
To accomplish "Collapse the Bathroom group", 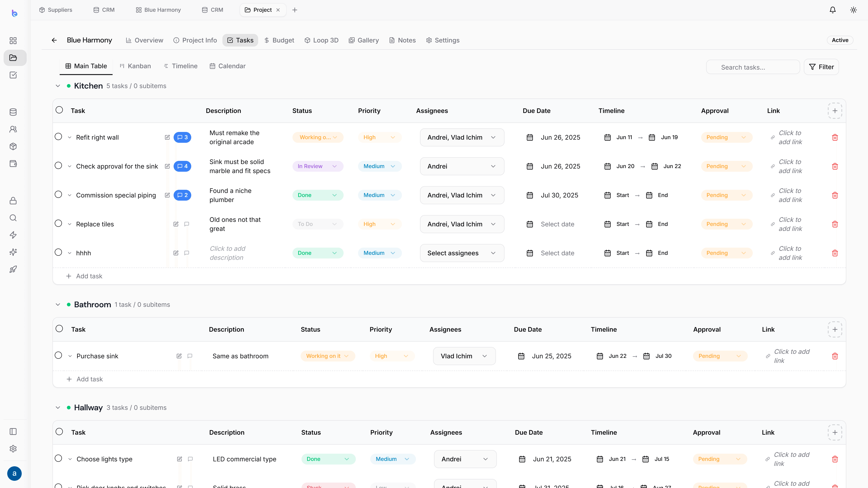I will click(x=58, y=305).
